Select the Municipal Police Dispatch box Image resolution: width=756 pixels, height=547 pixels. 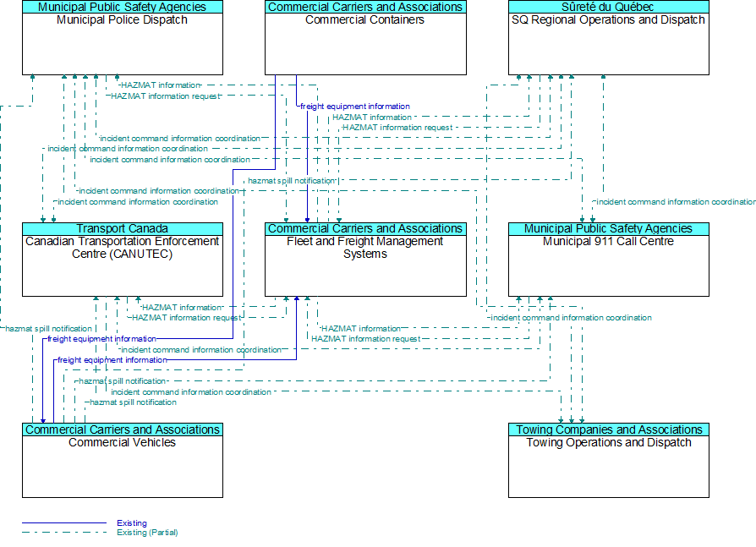tap(123, 37)
